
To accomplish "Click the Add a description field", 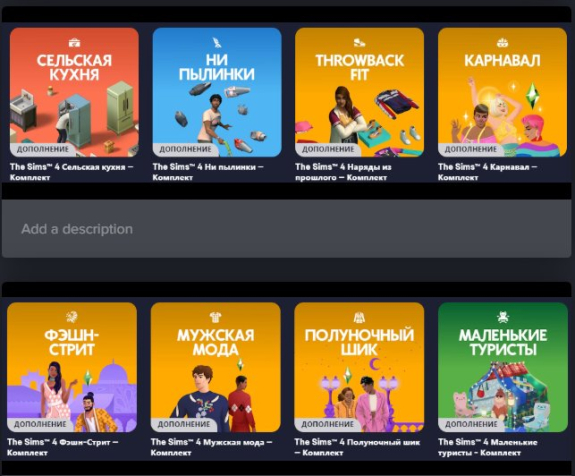I will [x=286, y=229].
